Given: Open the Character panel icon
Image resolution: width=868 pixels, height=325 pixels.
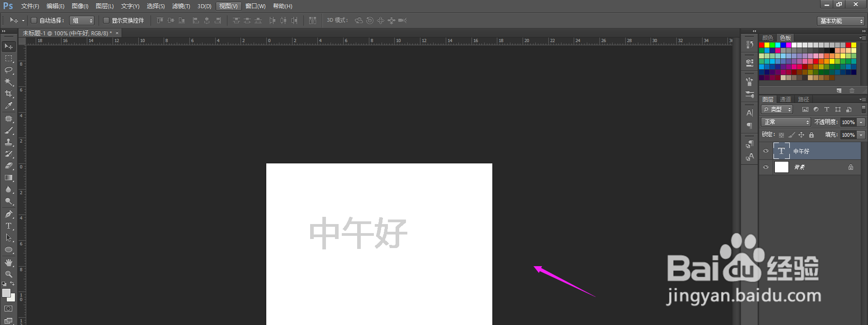Looking at the screenshot, I should click(750, 113).
